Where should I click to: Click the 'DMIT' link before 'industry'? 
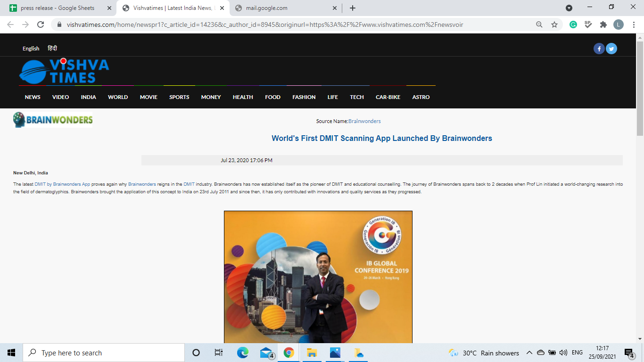point(189,184)
